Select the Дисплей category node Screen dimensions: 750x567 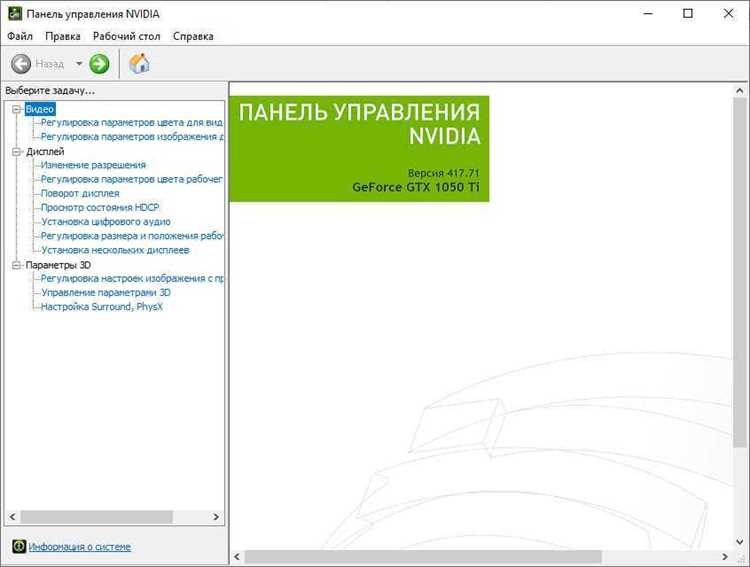(x=45, y=152)
